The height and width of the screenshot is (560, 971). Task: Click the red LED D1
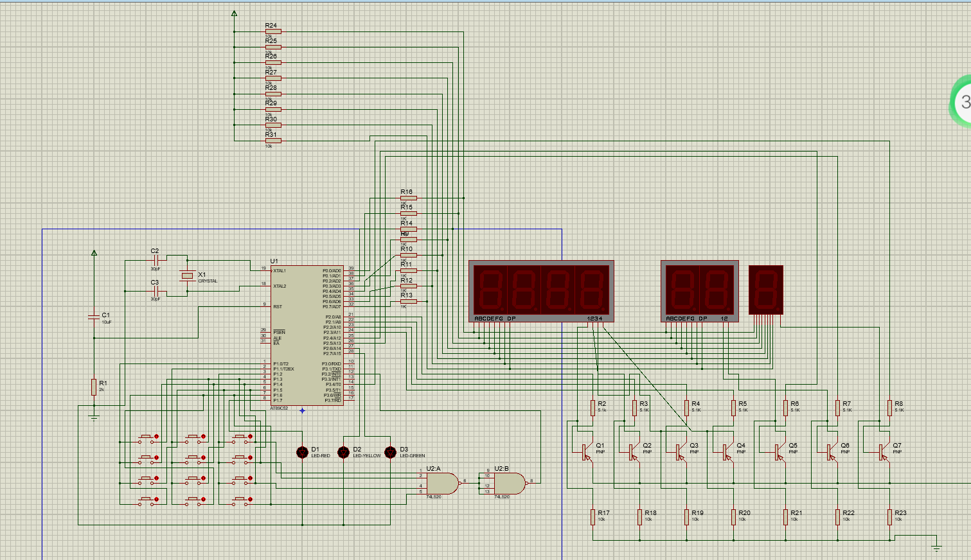tap(302, 452)
